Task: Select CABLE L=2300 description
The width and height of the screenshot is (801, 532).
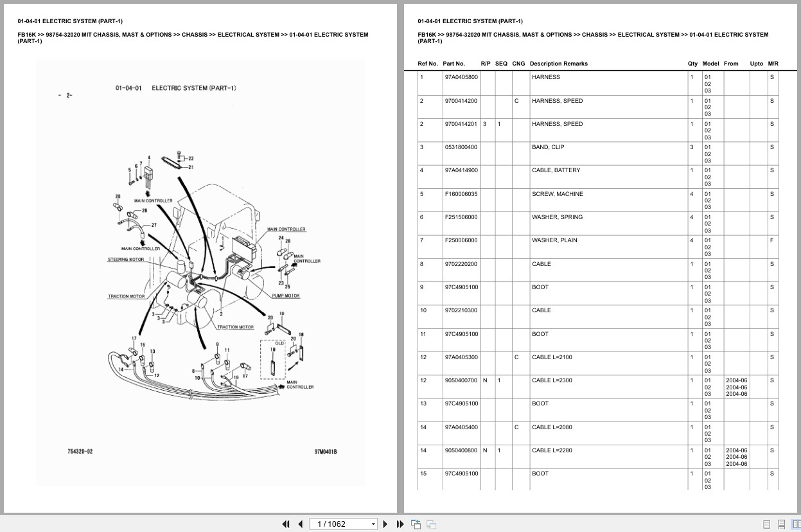Action: [x=552, y=380]
